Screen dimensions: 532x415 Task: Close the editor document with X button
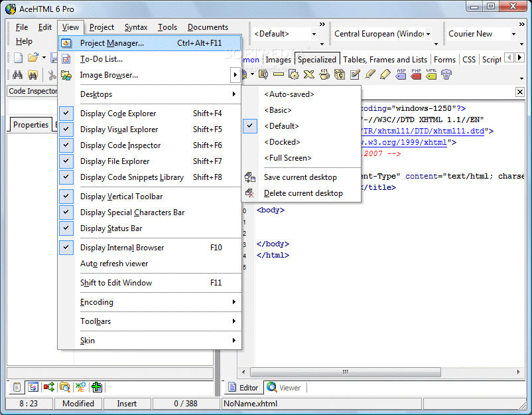pos(520,92)
